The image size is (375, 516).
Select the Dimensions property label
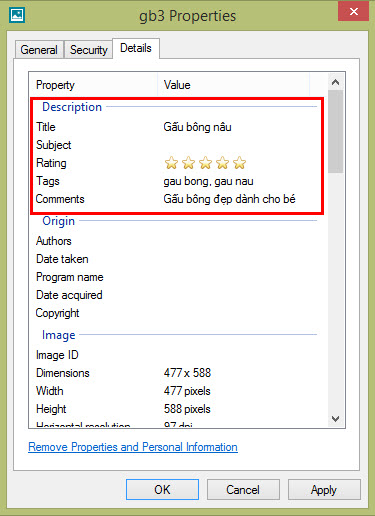[63, 373]
